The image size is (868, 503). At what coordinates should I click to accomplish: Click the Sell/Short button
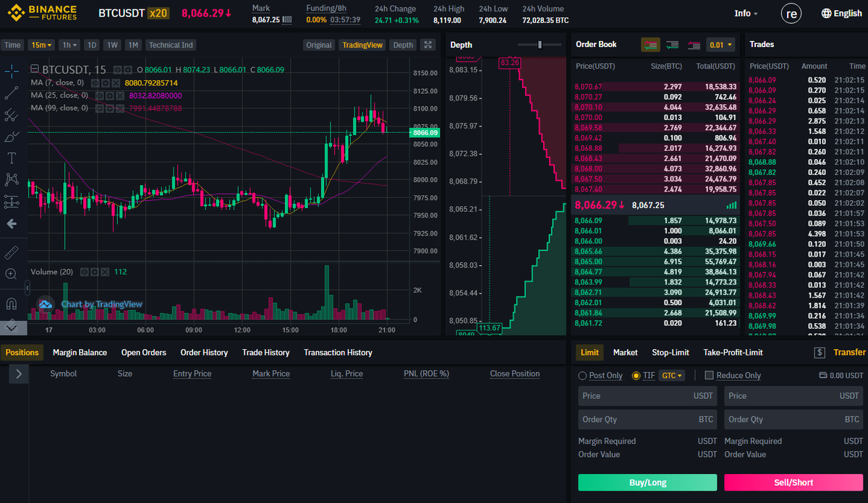click(793, 483)
